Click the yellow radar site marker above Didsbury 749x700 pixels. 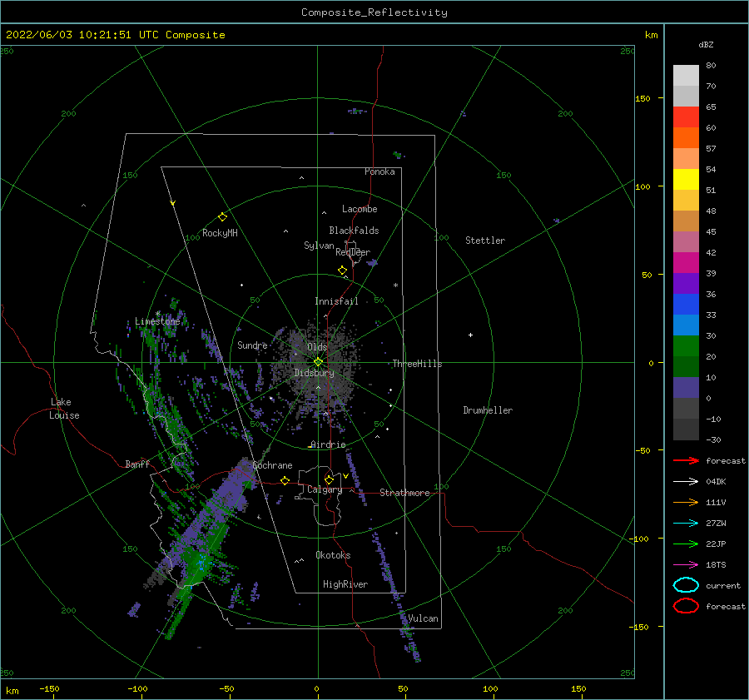(318, 362)
